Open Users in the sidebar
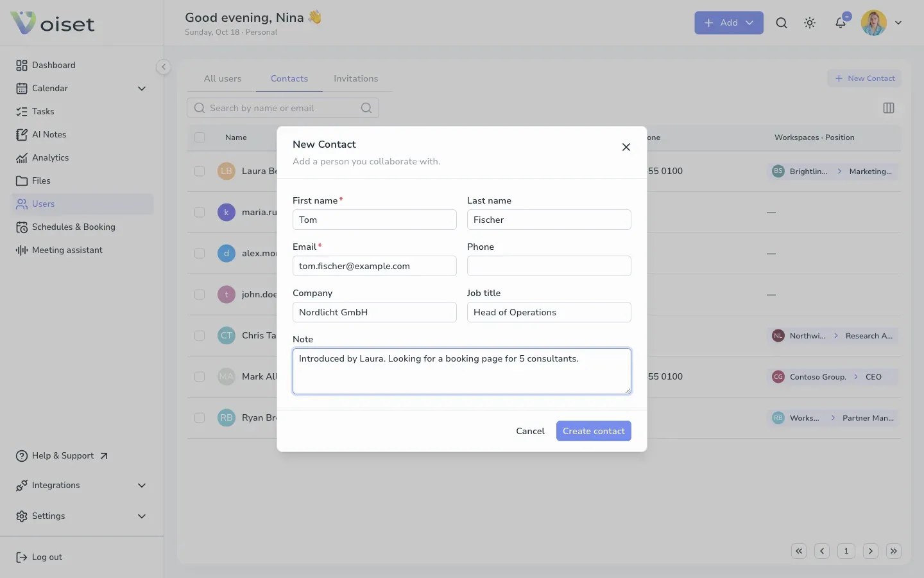 [82, 204]
